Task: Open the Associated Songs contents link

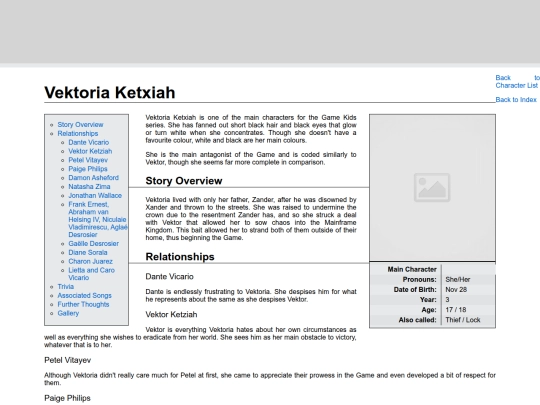Action: (x=84, y=295)
